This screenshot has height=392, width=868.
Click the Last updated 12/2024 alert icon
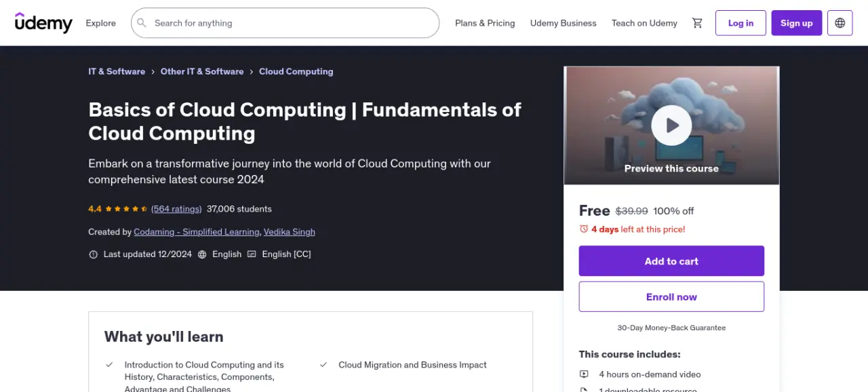pos(94,254)
